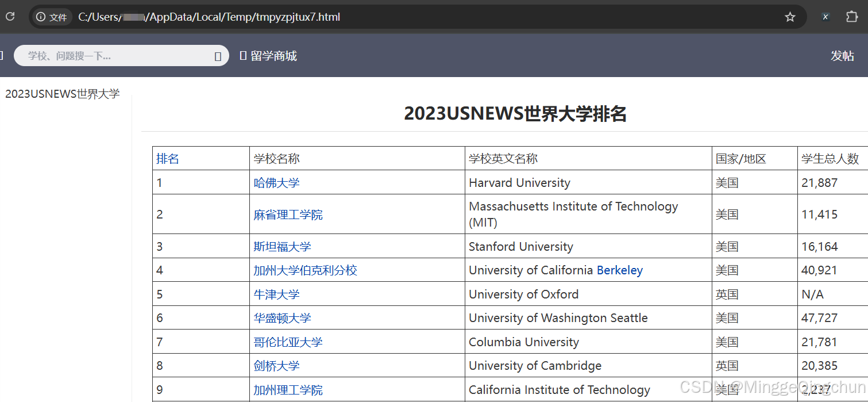Click the 发帖 button
This screenshot has height=402, width=868.
coord(842,56)
